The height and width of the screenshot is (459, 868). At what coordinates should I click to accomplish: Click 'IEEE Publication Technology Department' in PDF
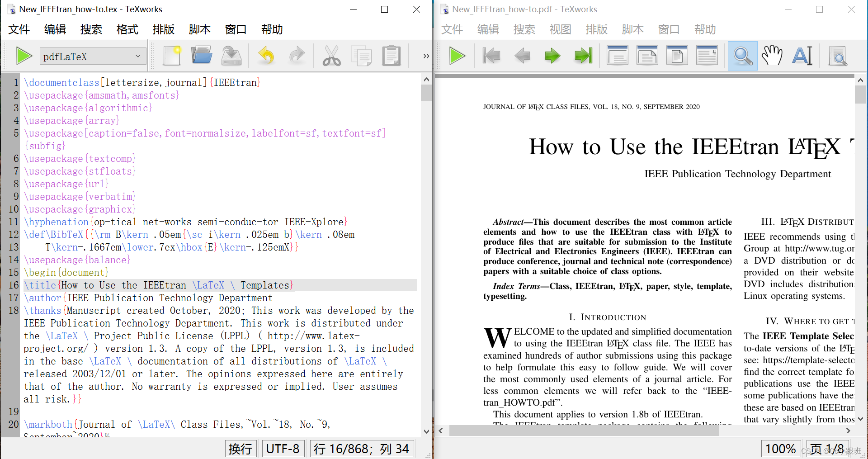[737, 174]
